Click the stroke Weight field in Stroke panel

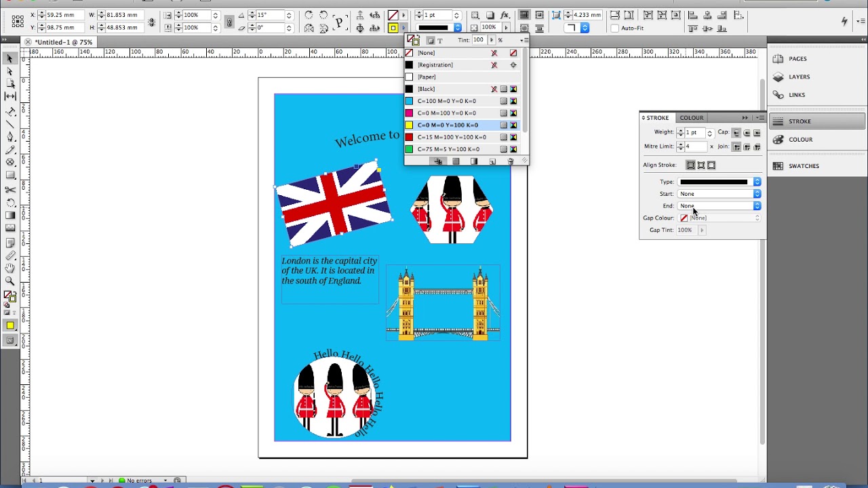pyautogui.click(x=694, y=133)
